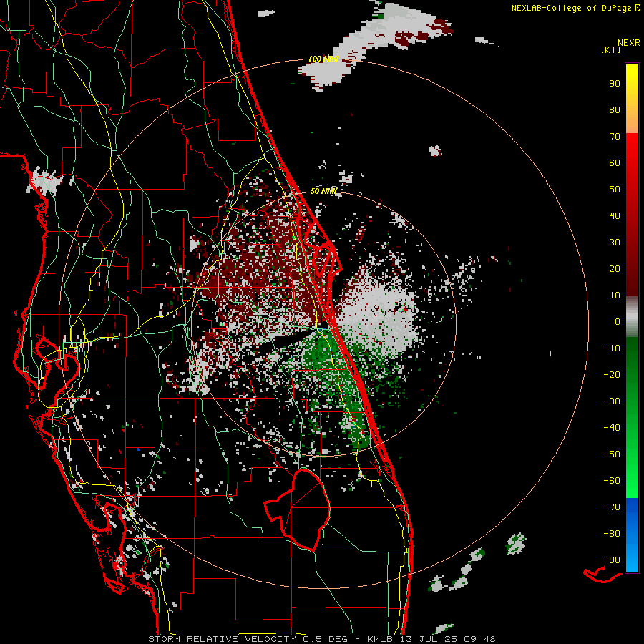644x644 pixels.
Task: Click the 60 value on velocity scale
Action: 615,163
